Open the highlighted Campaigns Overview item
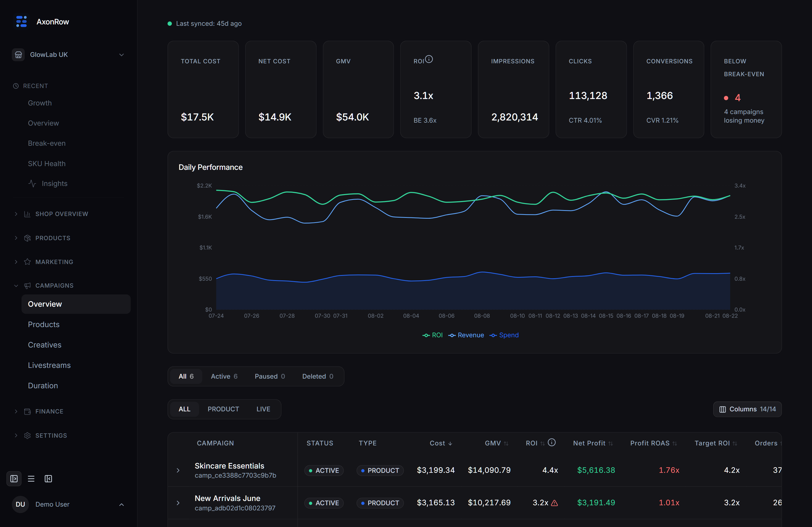Image resolution: width=812 pixels, height=527 pixels. coord(76,304)
